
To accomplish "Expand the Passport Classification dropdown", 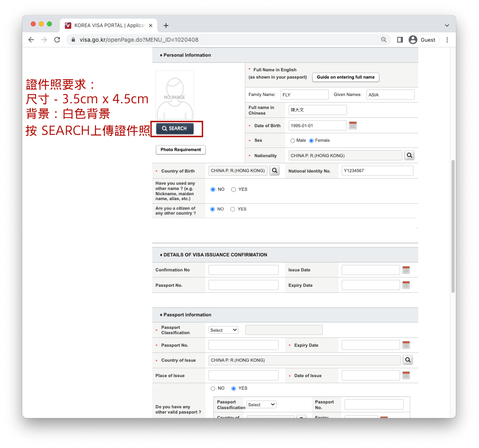I will (224, 330).
